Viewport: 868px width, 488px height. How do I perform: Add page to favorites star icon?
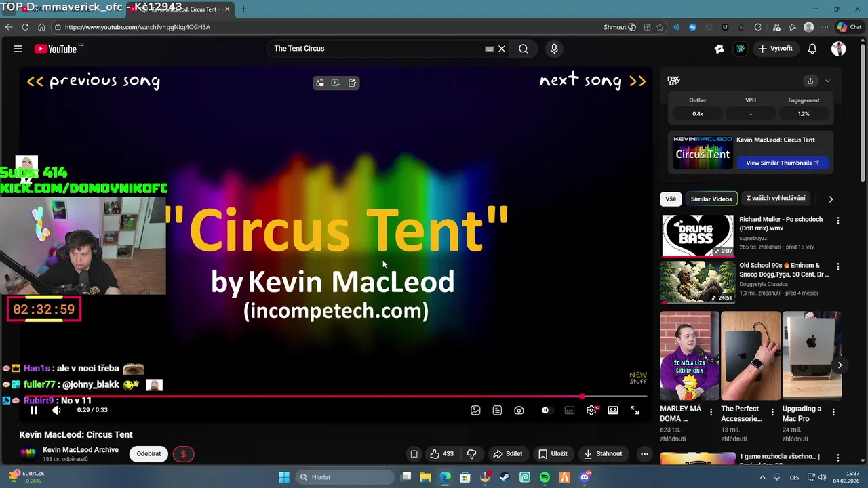pyautogui.click(x=660, y=27)
